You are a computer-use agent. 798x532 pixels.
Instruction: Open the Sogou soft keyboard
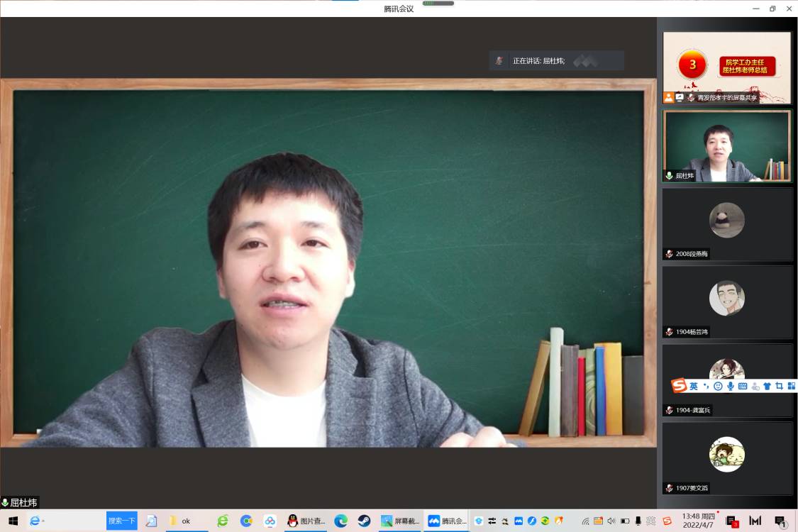(743, 386)
